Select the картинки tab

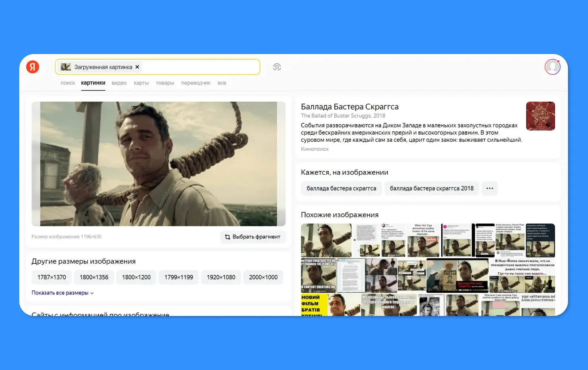coord(93,83)
